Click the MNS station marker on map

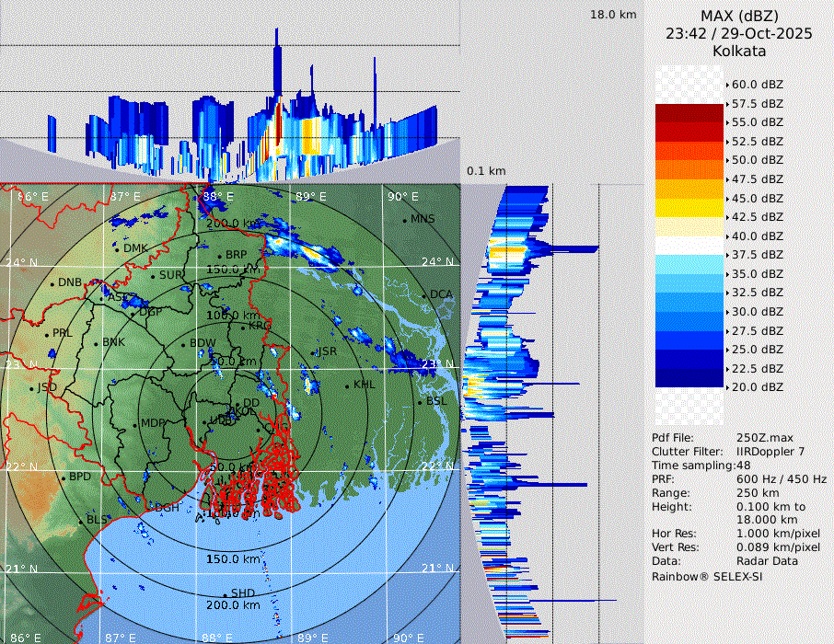(404, 219)
